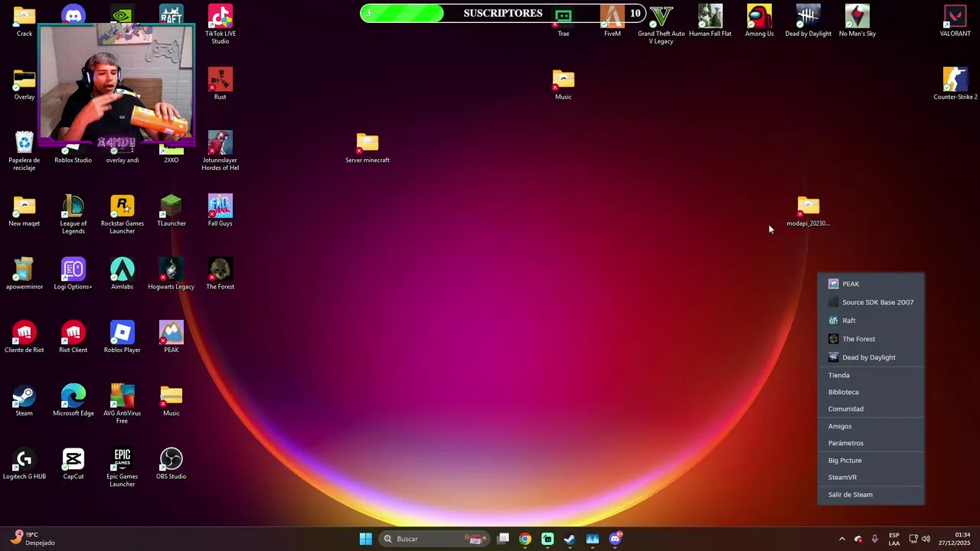This screenshot has height=551, width=980.
Task: Open TikTok LIVE Studio desktop shortcut
Action: point(220,24)
